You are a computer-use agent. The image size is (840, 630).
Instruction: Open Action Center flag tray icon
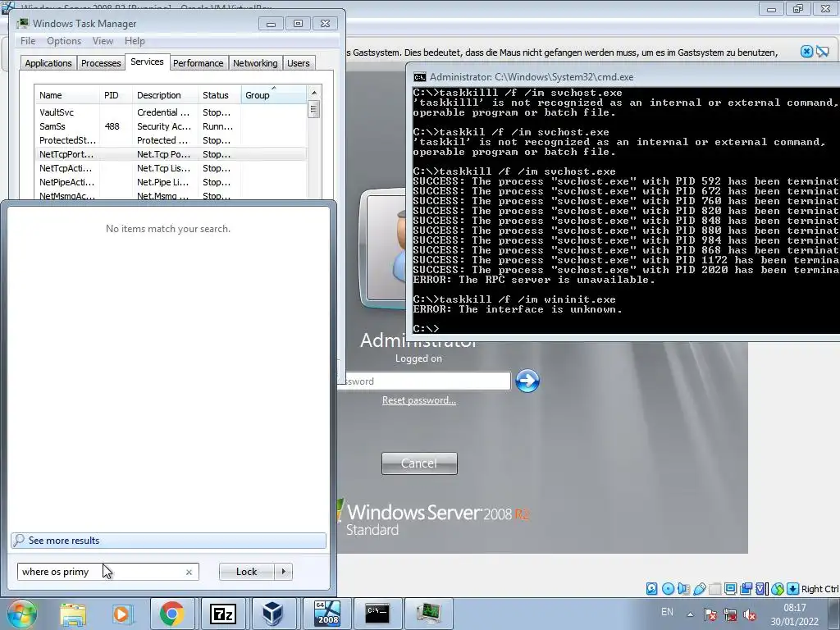point(710,614)
